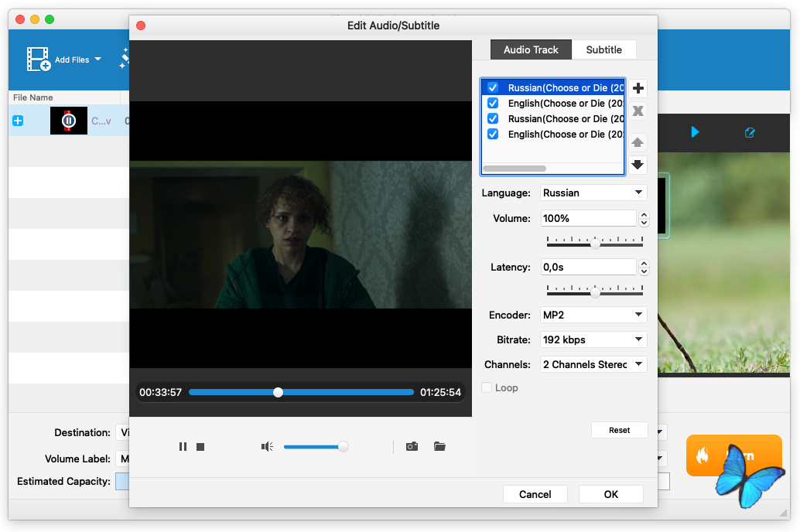Screen dimensions: 800x532
Task: Click the File Name column header
Action: click(x=32, y=97)
